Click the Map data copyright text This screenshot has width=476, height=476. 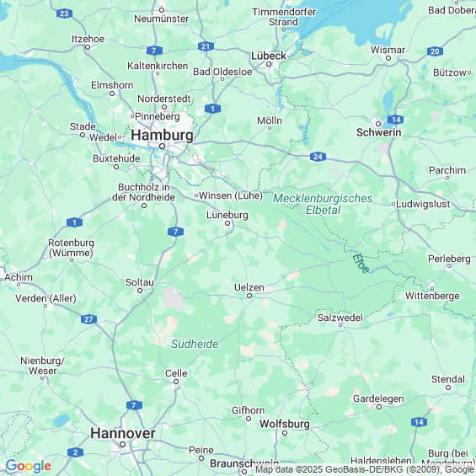pyautogui.click(x=364, y=469)
